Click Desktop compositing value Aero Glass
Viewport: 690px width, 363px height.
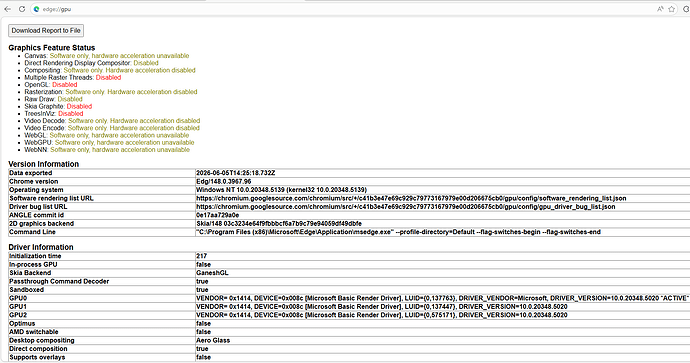click(213, 341)
